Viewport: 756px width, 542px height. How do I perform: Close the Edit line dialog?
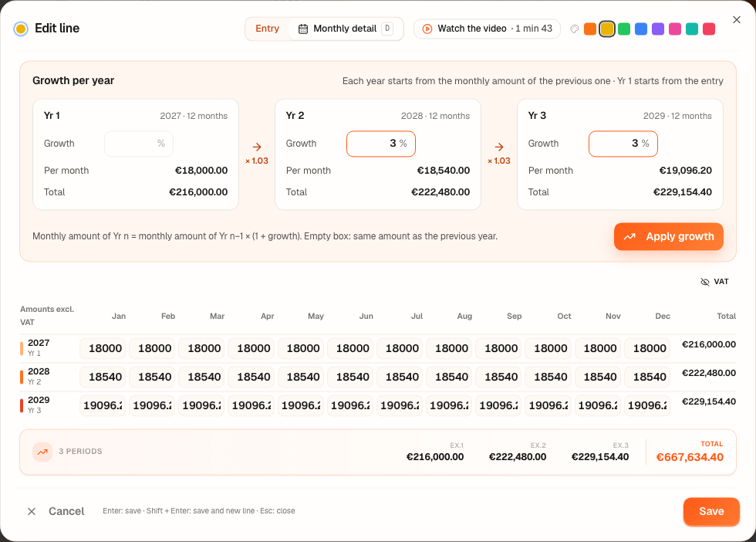click(736, 20)
